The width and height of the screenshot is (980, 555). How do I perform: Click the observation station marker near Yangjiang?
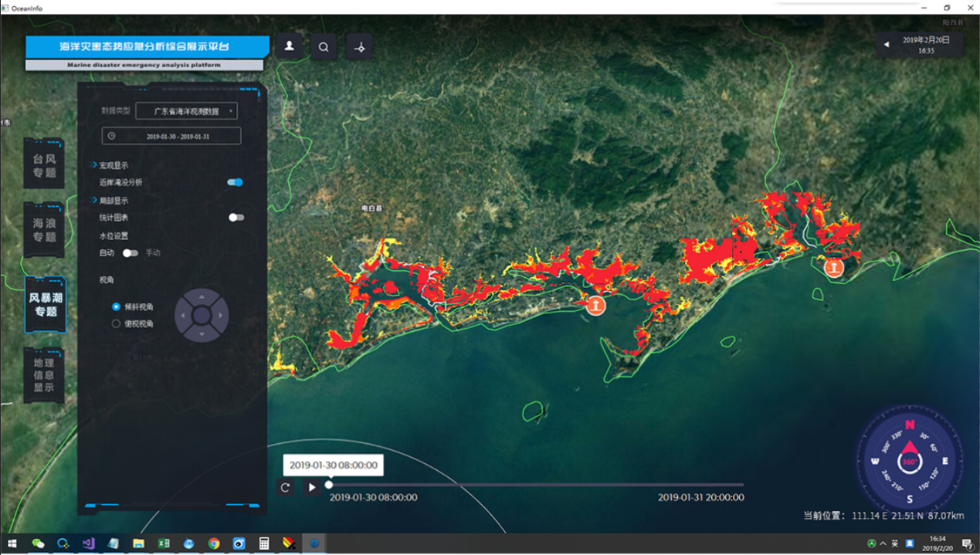coord(833,268)
